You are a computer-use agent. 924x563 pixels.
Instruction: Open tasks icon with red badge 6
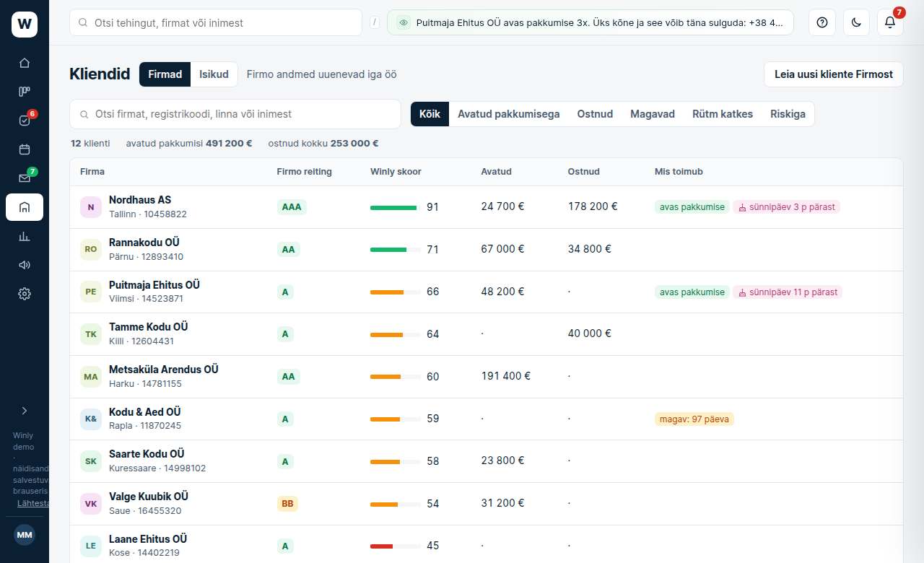click(x=25, y=121)
